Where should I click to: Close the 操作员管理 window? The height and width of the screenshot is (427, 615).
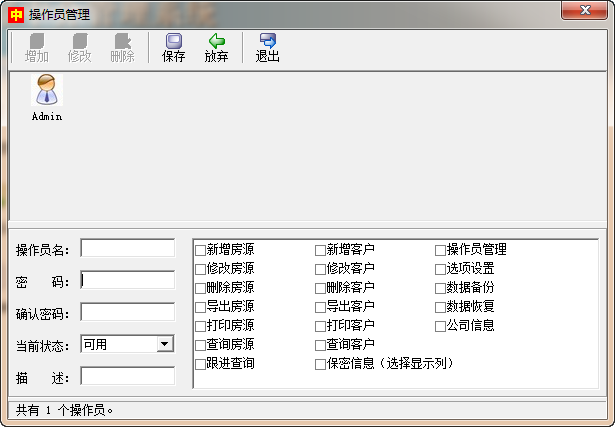(x=584, y=10)
